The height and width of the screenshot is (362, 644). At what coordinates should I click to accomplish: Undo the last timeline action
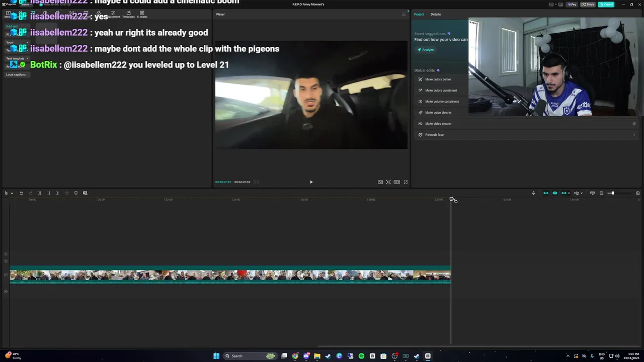click(21, 193)
